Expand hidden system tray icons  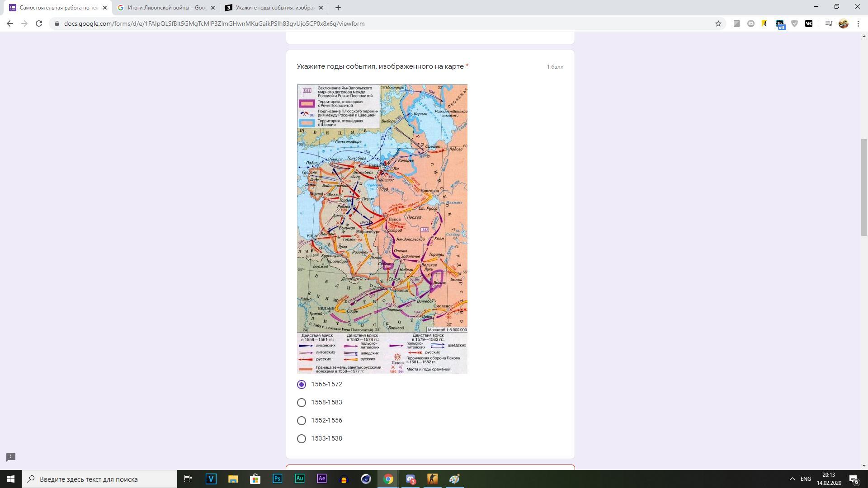coord(792,479)
